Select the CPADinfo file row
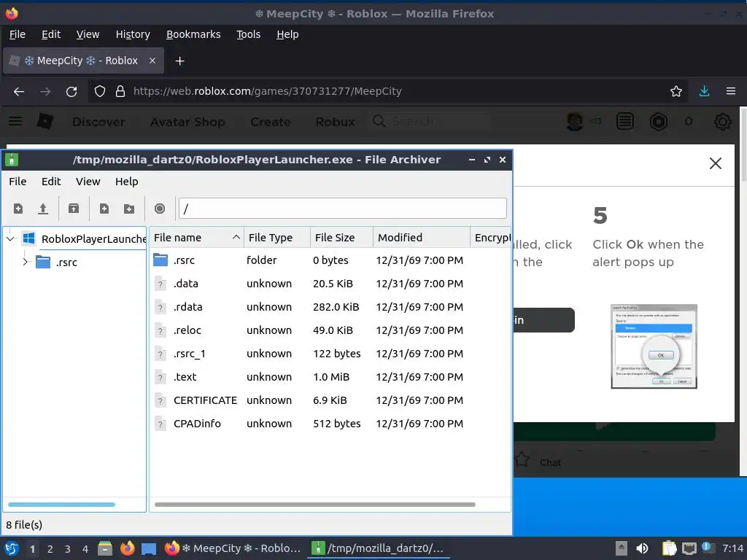This screenshot has height=560, width=747. tap(330, 424)
